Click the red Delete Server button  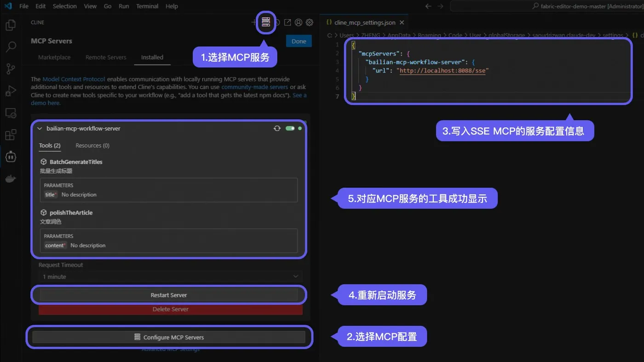[171, 309]
